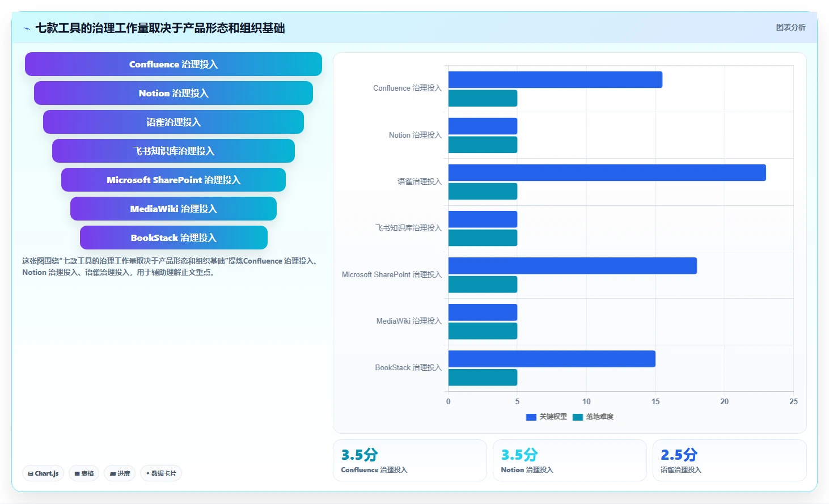
Task: Click the blue 关键权重 bar for Confluence
Action: click(x=555, y=79)
